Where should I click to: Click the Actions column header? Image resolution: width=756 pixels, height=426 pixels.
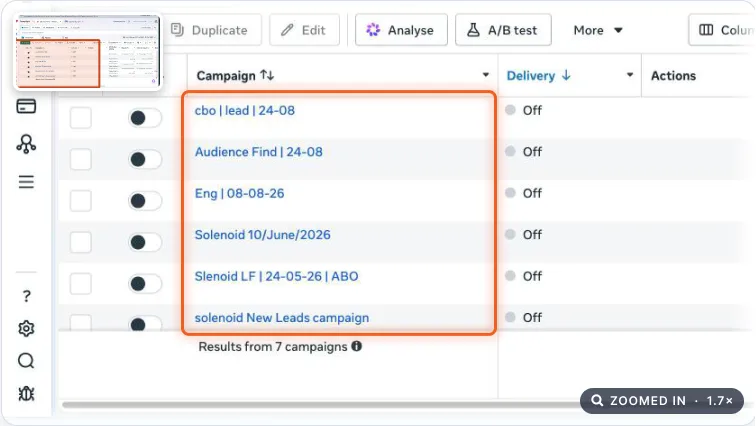(673, 76)
